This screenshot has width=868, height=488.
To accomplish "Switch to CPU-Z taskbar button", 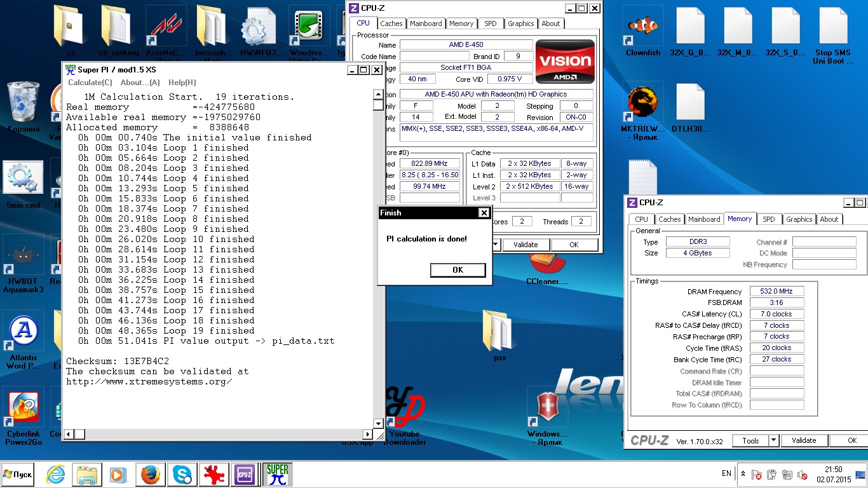I will tap(245, 475).
